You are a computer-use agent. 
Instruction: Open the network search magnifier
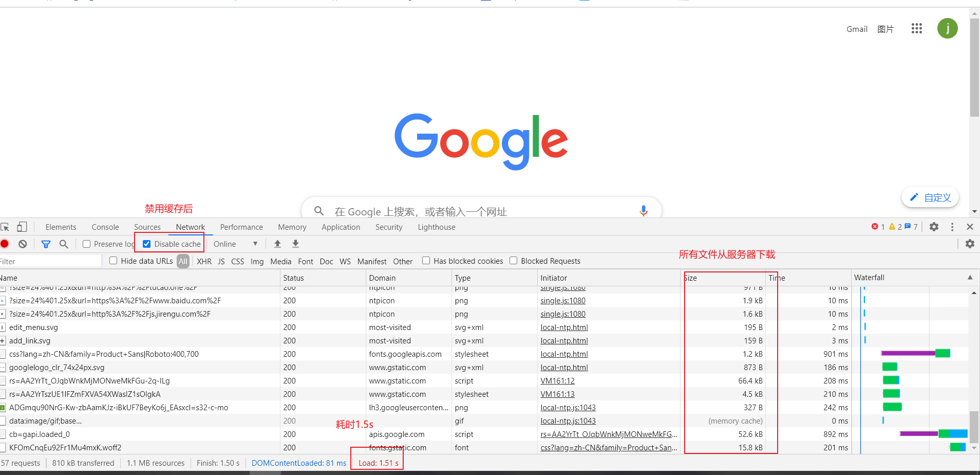click(64, 244)
